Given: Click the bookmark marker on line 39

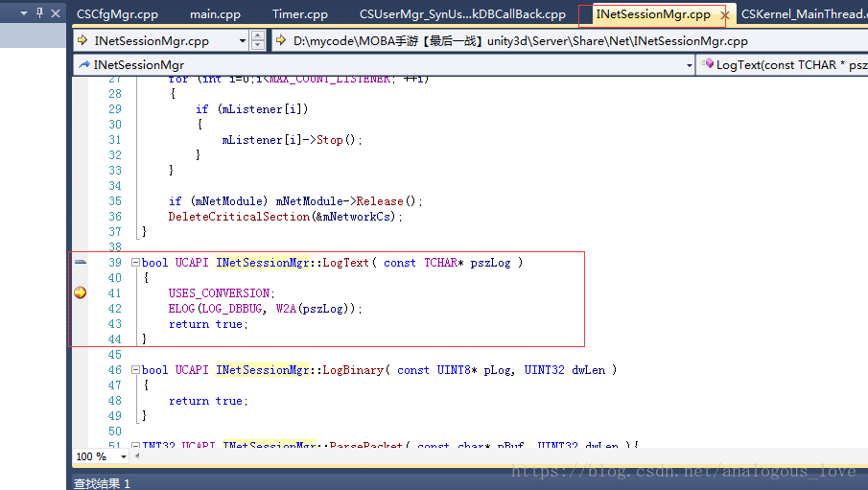Looking at the screenshot, I should point(81,262).
